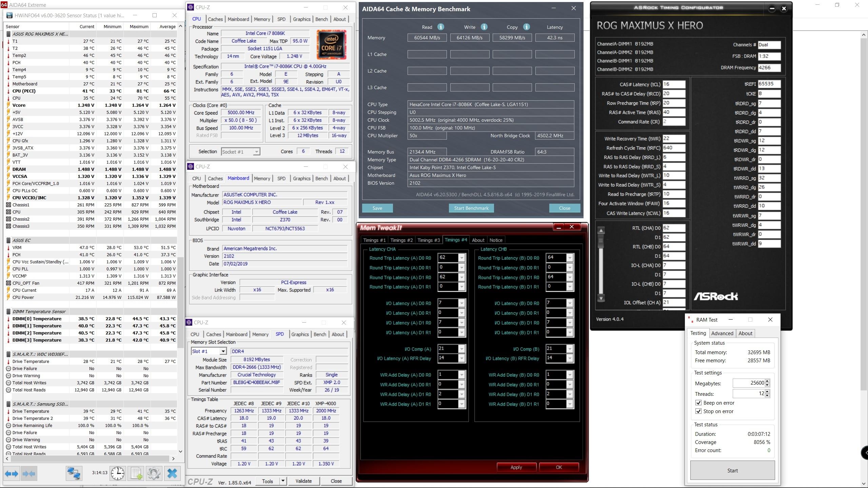Open IO Latency (B) RFR Delay dropdown
868x488 pixels.
point(570,358)
